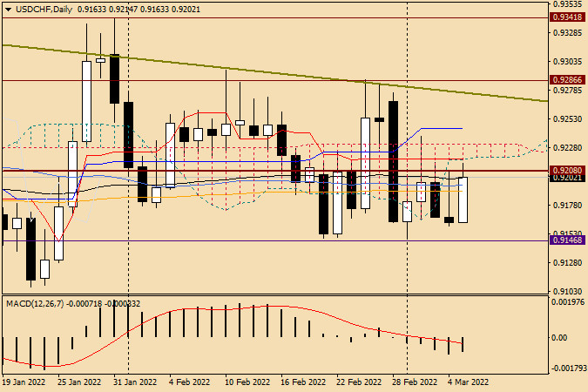The image size is (588, 392).
Task: Click the 0.92530 price scale value
Action: [x=568, y=119]
